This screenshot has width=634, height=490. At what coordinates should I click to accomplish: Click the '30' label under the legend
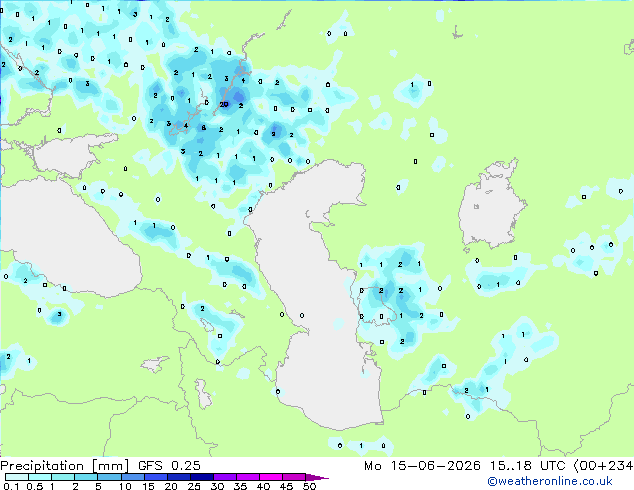[217, 486]
